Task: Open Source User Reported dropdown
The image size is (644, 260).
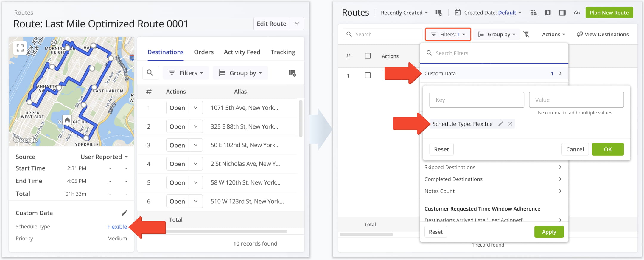Action: pos(104,157)
